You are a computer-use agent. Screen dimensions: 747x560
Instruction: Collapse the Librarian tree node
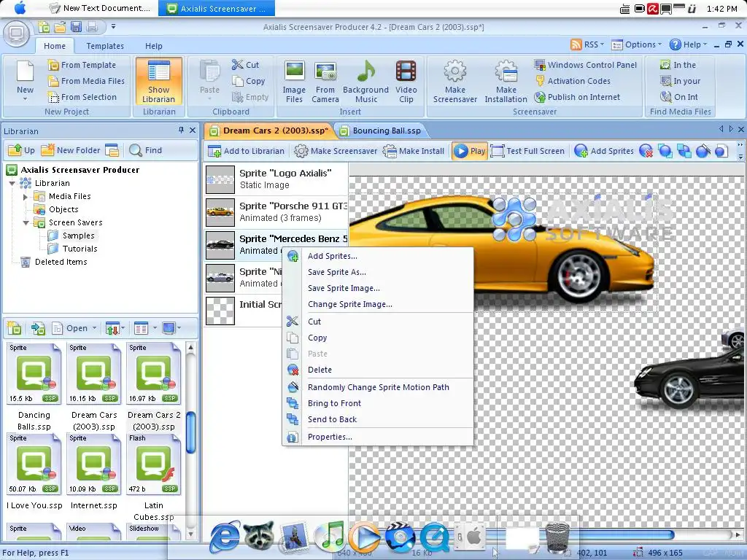(x=12, y=183)
